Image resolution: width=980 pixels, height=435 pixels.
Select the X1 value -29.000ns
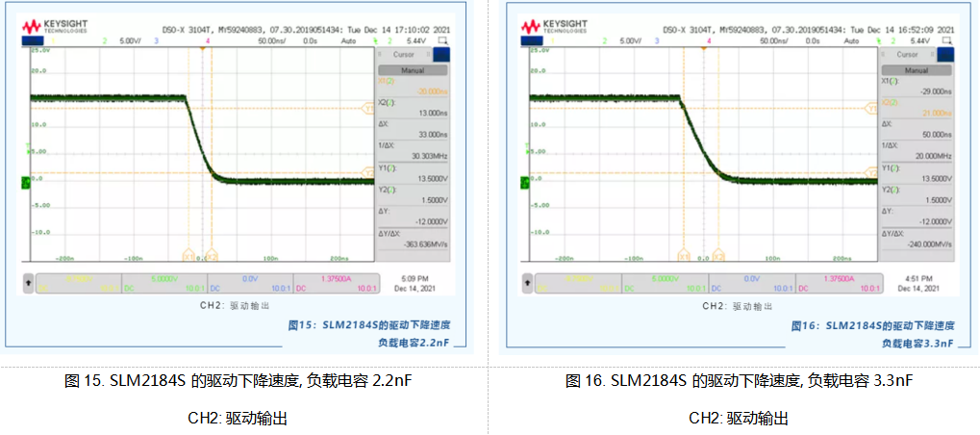937,90
